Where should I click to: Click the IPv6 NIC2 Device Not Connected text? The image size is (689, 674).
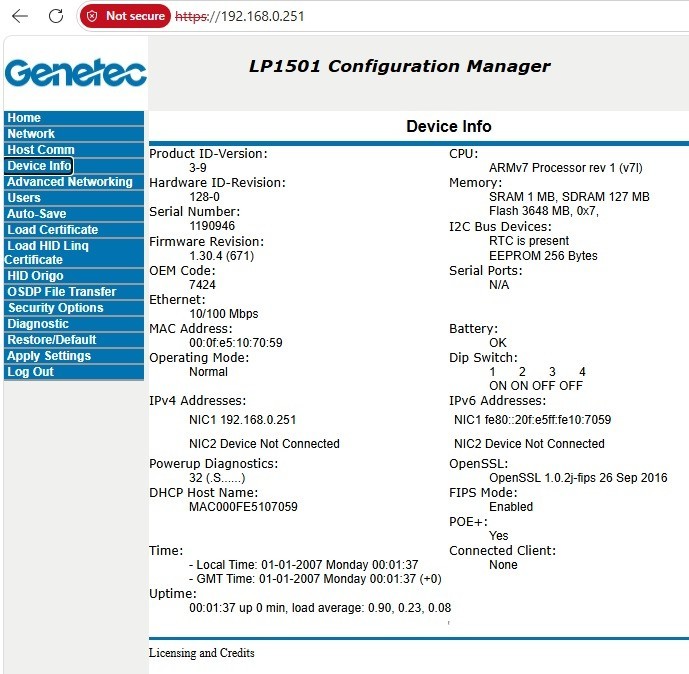pyautogui.click(x=529, y=444)
